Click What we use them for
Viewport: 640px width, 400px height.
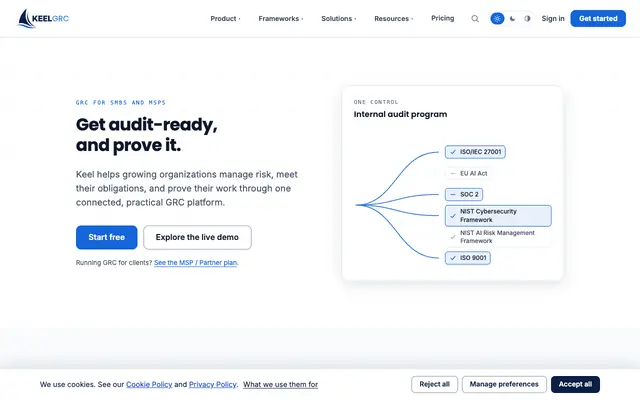[280, 384]
